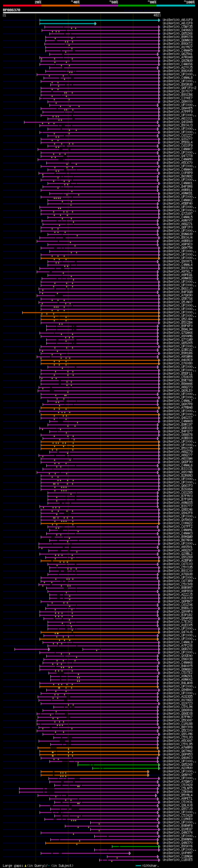
Task: Click the UniRef100_A9NUS5 label
Action: point(177,502)
